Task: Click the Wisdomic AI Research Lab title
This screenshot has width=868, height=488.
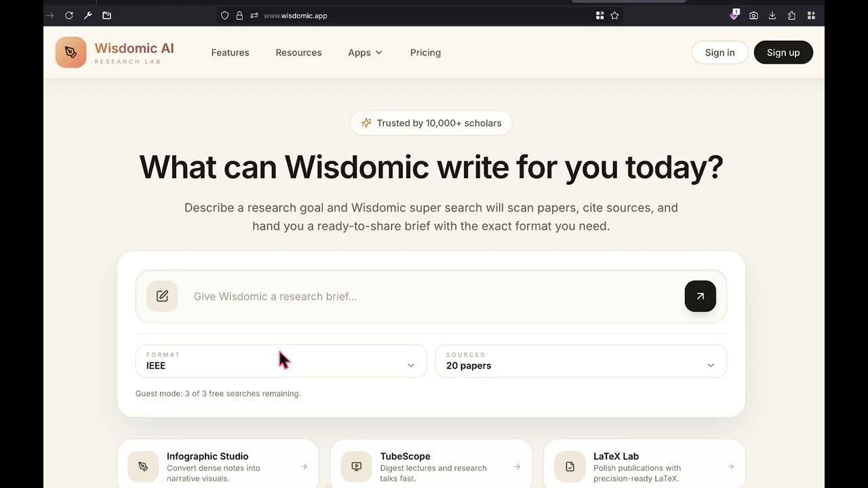Action: tap(134, 53)
